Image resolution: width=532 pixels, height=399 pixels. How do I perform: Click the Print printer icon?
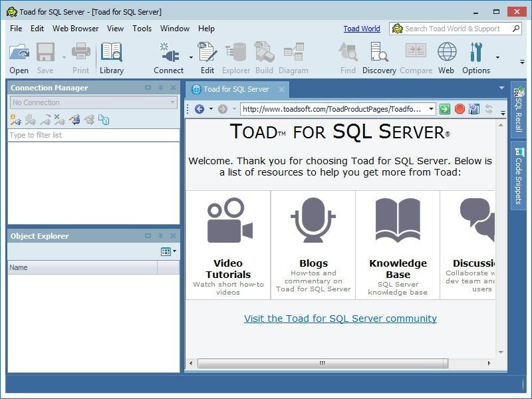(80, 52)
